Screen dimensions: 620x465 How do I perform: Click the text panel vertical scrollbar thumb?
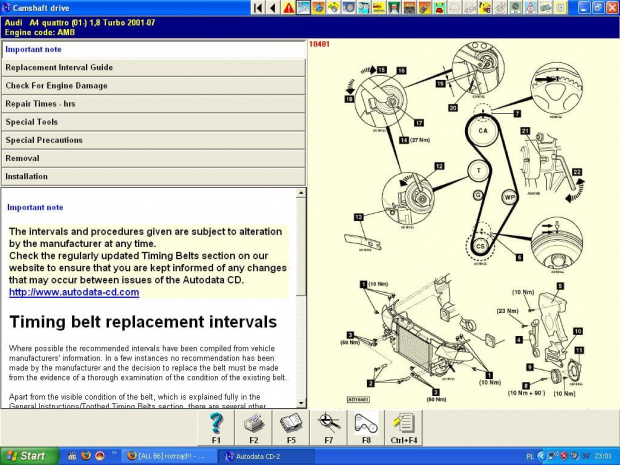click(x=301, y=246)
